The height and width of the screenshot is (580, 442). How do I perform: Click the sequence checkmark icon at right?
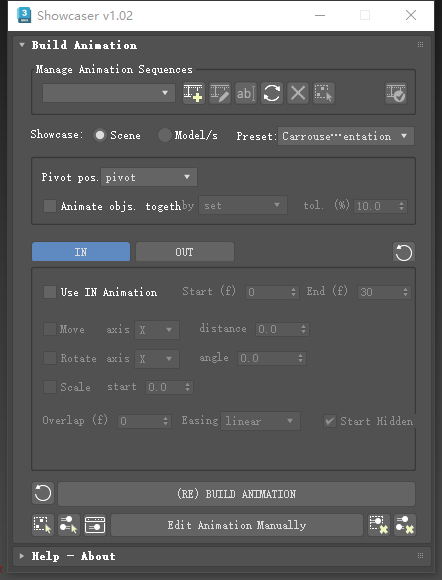coord(396,93)
